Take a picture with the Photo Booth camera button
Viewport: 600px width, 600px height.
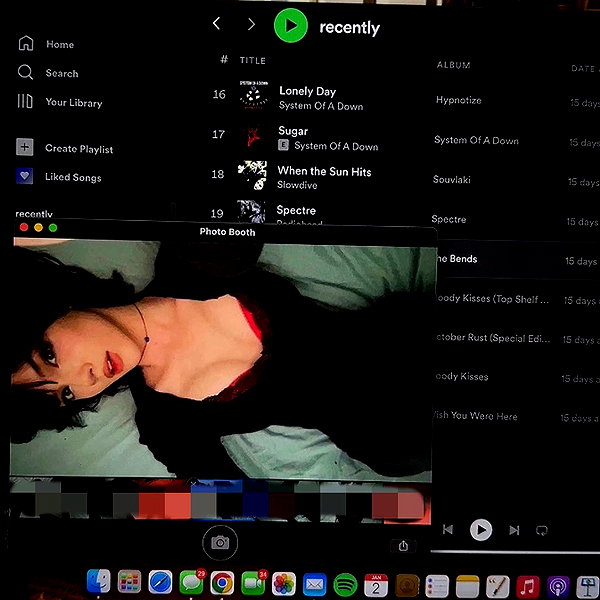[x=220, y=543]
